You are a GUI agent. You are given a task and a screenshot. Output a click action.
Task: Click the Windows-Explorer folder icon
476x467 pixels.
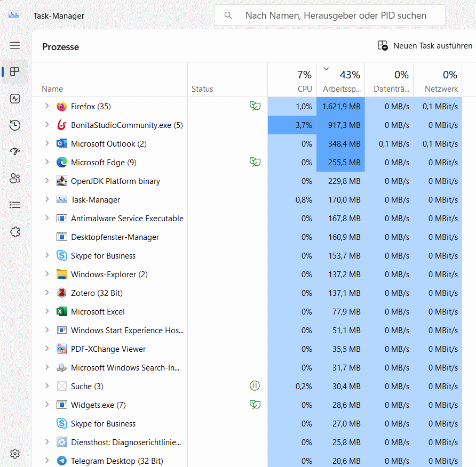(61, 274)
